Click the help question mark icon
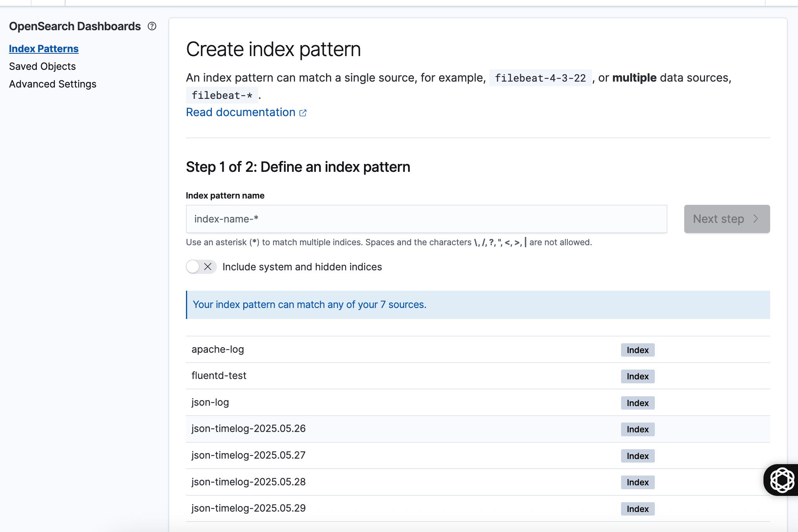The width and height of the screenshot is (798, 532). 152,26
